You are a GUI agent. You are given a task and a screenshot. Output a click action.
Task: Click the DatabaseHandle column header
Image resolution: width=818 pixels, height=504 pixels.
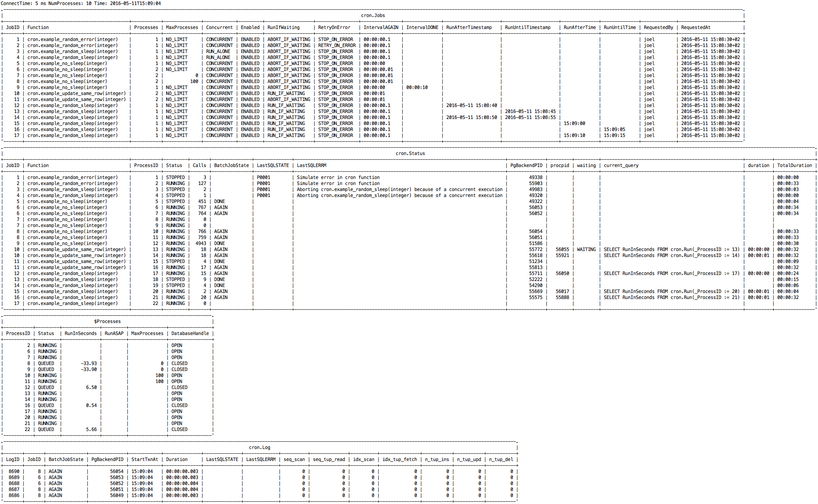[x=190, y=333]
